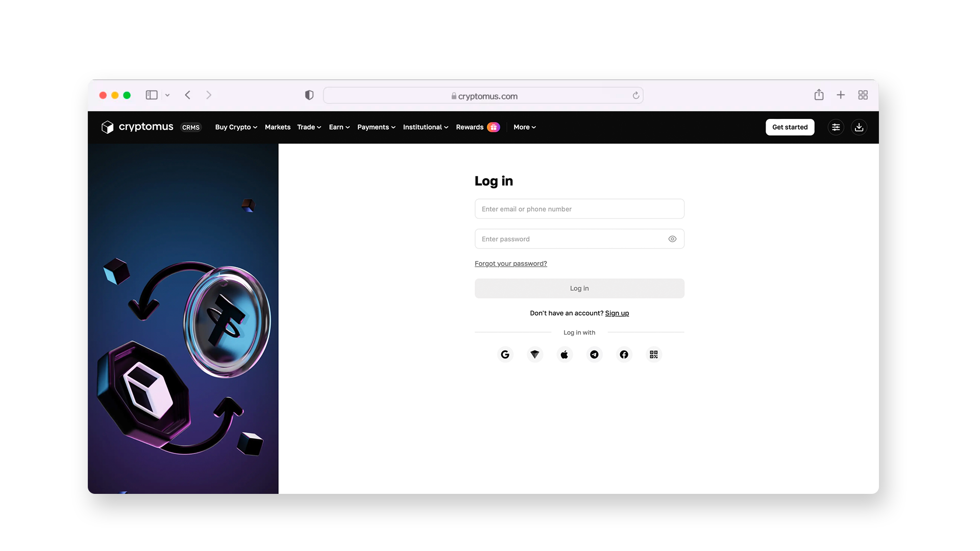Log in with Apple icon
Image resolution: width=980 pixels, height=551 pixels.
point(564,355)
